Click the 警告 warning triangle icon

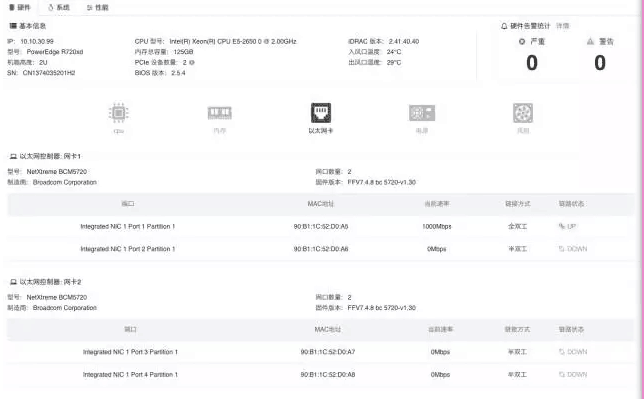590,42
